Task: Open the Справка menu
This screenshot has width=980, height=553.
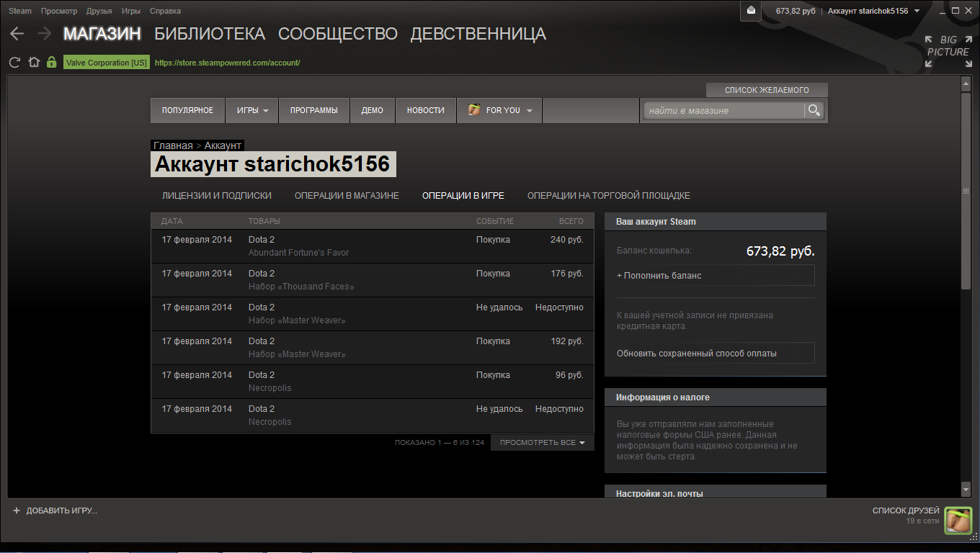Action: [166, 11]
